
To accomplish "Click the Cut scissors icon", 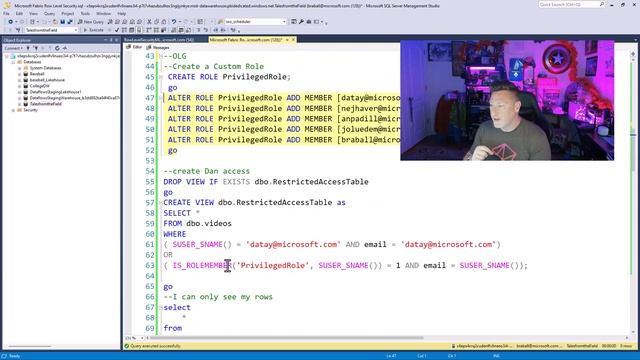I will [149, 22].
